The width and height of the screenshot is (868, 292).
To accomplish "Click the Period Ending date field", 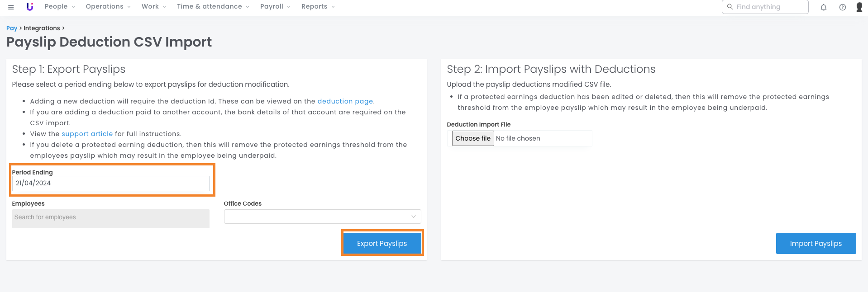I will click(110, 183).
